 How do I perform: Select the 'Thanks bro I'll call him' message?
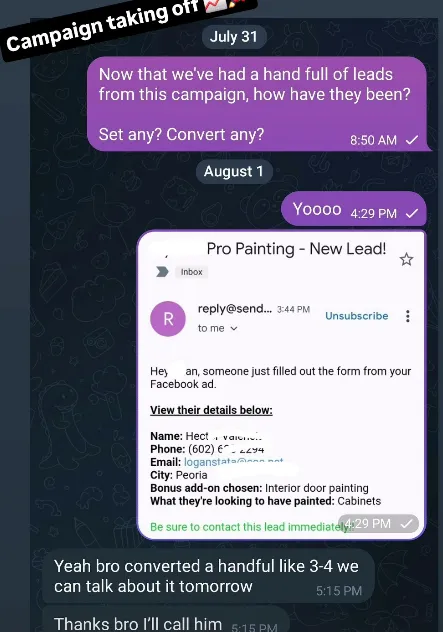166,621
